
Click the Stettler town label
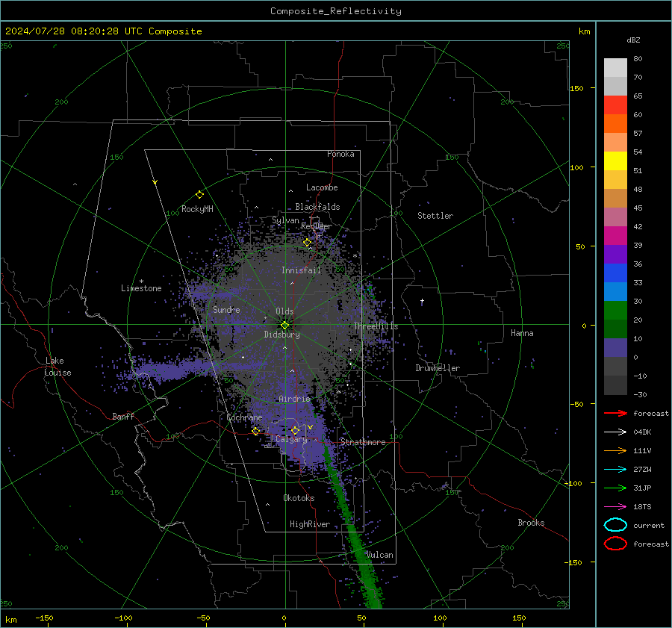pos(435,216)
